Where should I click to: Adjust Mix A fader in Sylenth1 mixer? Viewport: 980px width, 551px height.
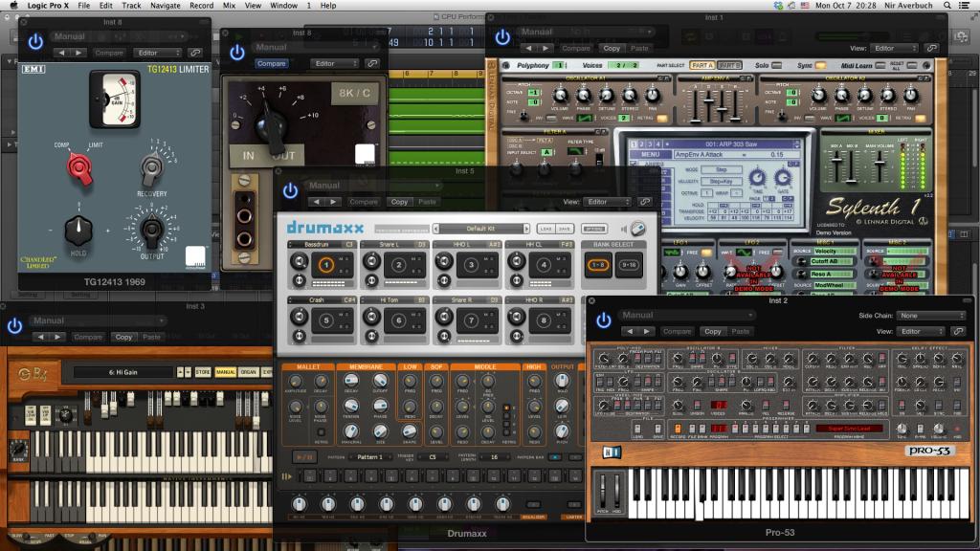coord(836,161)
